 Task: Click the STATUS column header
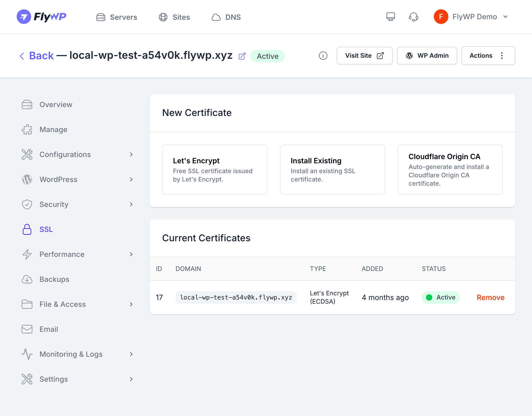[x=434, y=269]
